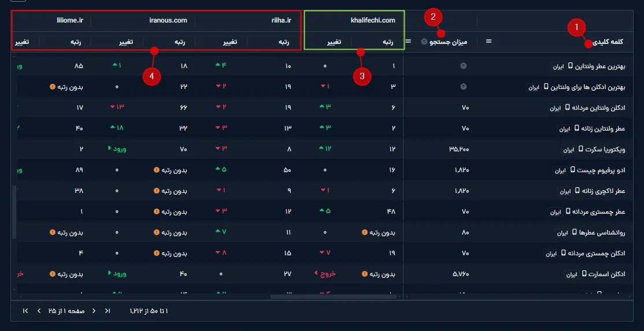Click orange warning icon in khalifechi.com cell of روانشناسی عطرها
Screen dimensions: 644x331
pos(364,233)
